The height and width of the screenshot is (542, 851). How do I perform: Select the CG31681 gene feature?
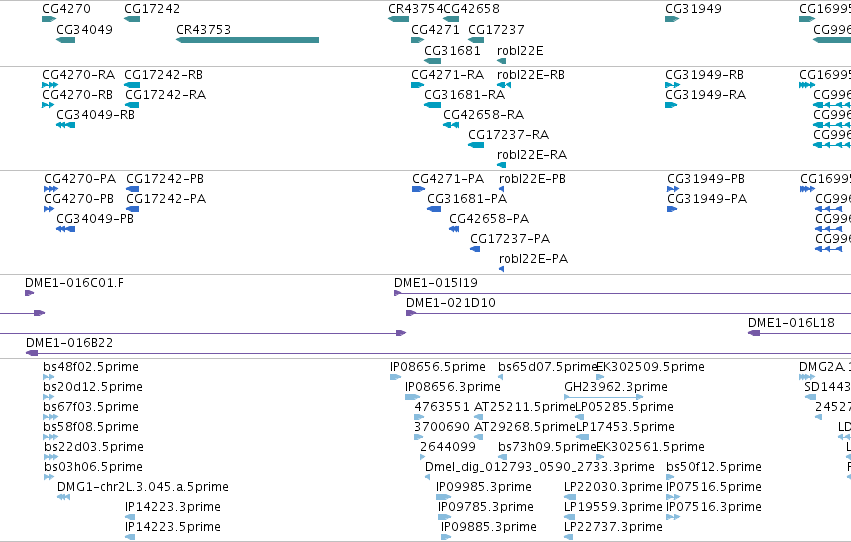(x=433, y=61)
